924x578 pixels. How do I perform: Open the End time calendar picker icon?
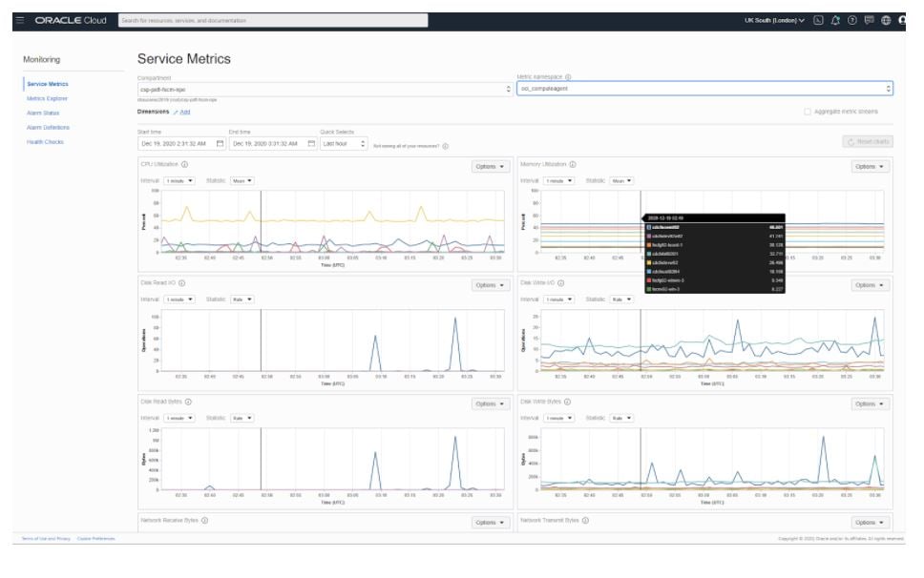click(311, 144)
